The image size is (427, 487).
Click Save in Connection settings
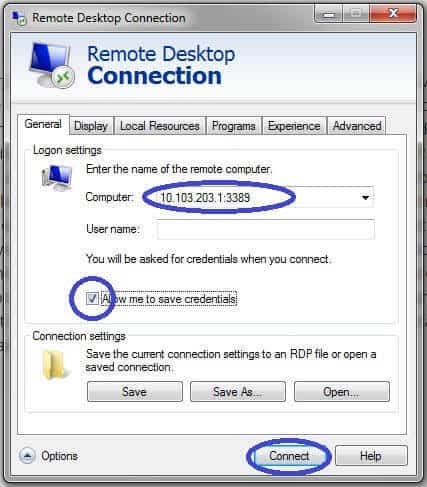(x=135, y=392)
